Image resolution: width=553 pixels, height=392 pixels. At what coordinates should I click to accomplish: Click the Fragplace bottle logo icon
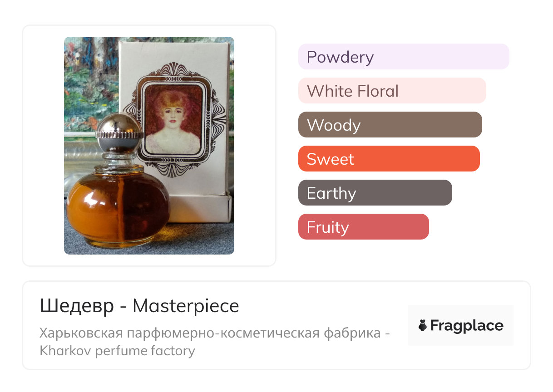[x=423, y=325]
